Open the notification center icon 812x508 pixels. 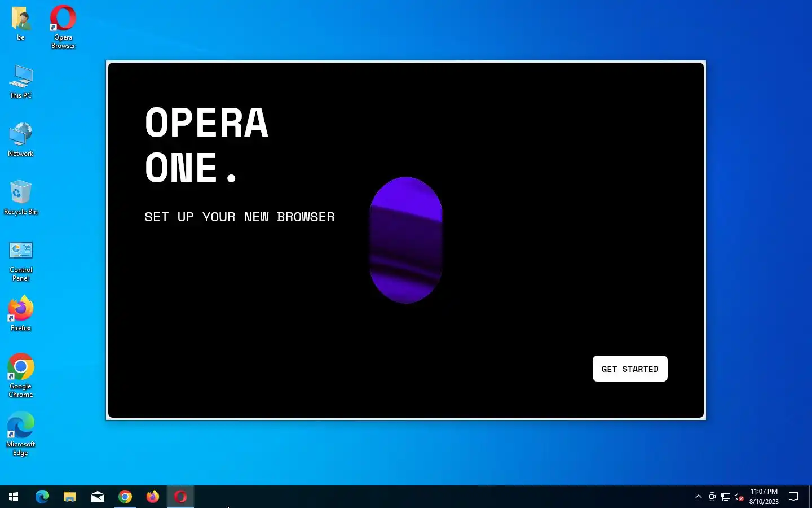coord(793,497)
